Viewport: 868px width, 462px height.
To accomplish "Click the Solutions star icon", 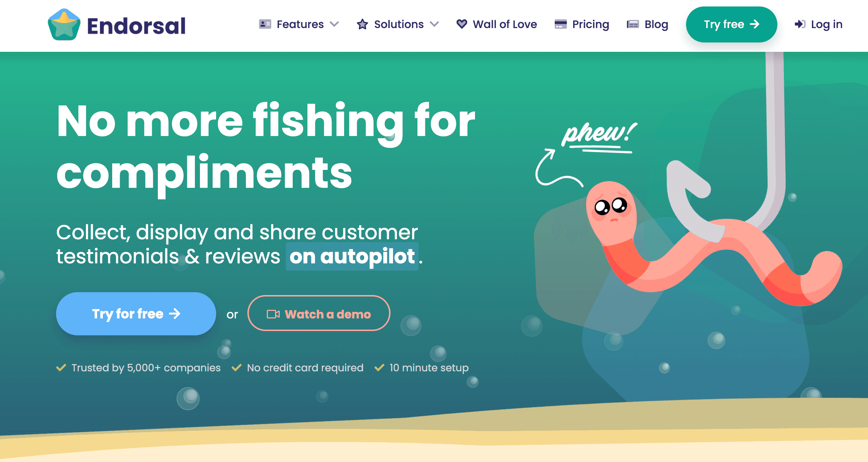I will [362, 24].
